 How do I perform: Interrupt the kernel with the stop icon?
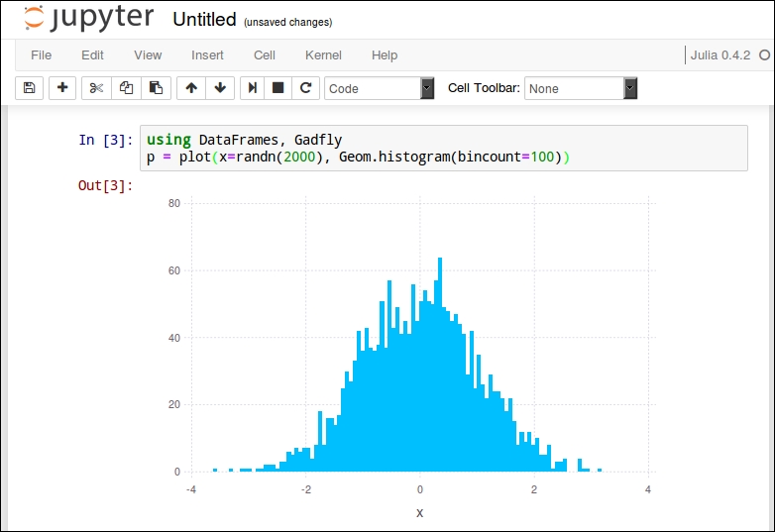(x=278, y=88)
